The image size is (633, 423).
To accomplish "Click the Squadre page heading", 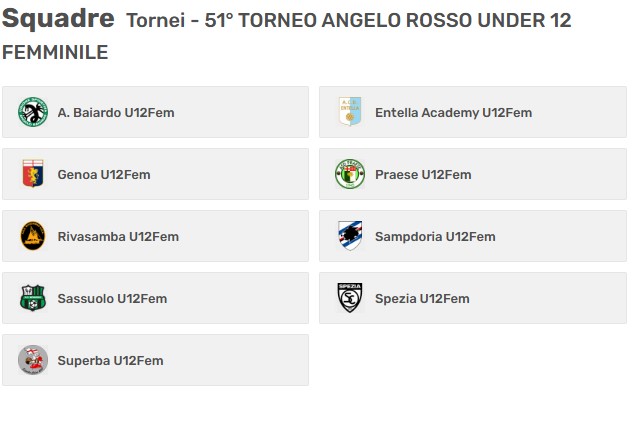I will click(58, 19).
